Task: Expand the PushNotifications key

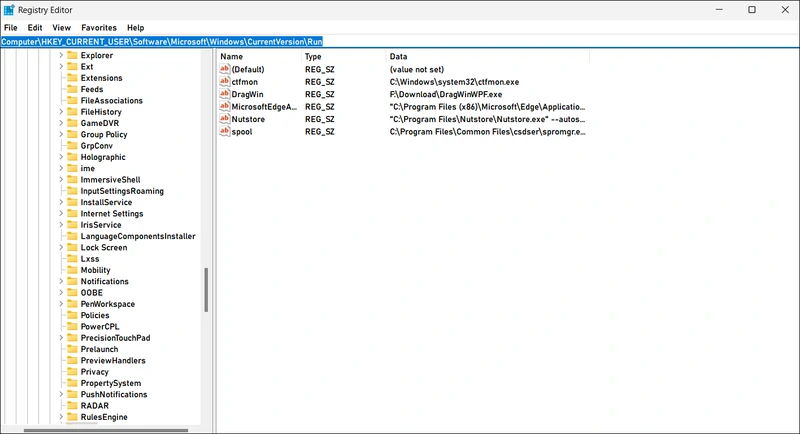Action: pos(61,394)
